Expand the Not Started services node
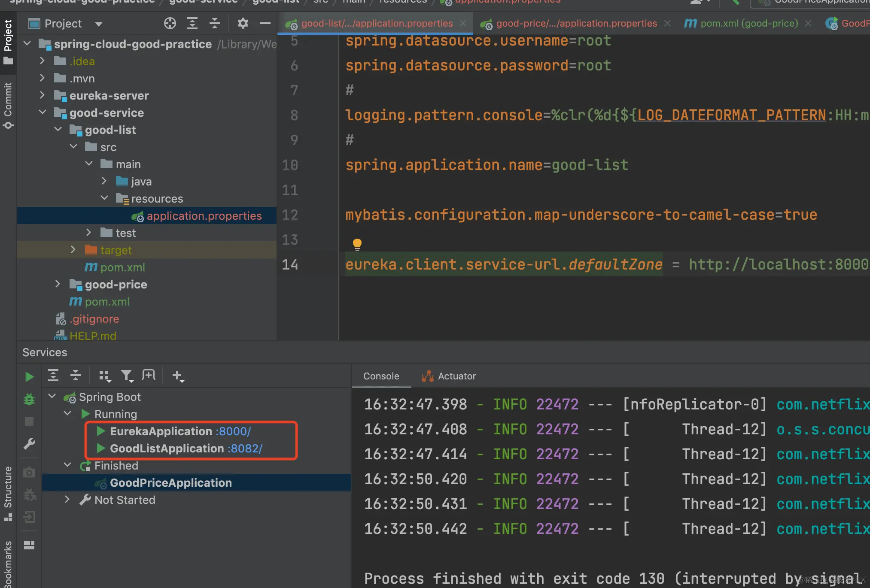Viewport: 870px width, 588px height. click(x=67, y=500)
